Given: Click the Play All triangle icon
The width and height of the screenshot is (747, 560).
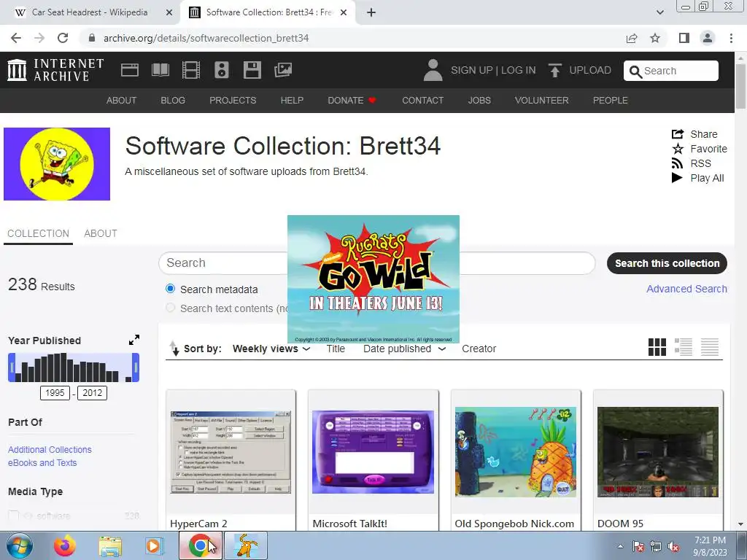Looking at the screenshot, I should tap(677, 178).
